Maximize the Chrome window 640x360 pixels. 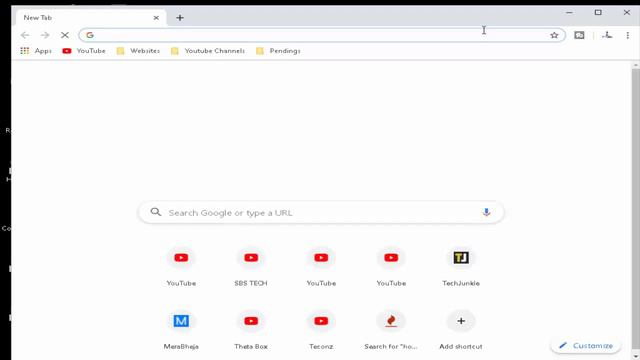(x=598, y=13)
